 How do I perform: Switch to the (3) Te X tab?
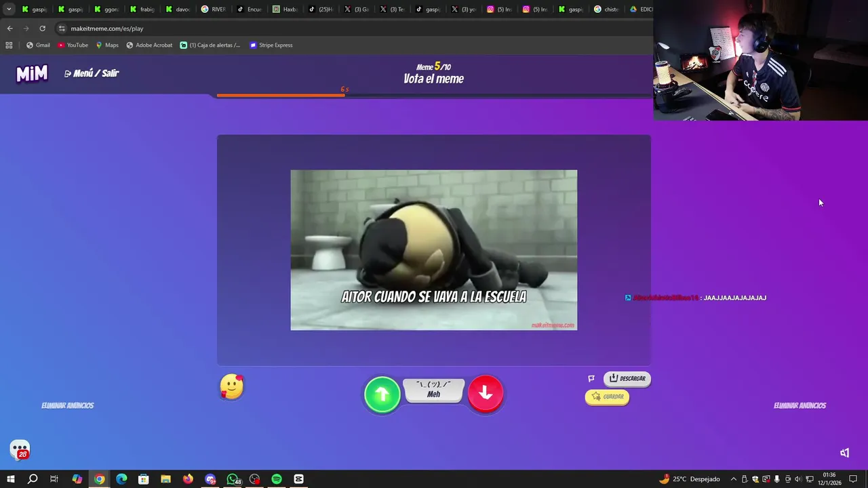point(393,9)
